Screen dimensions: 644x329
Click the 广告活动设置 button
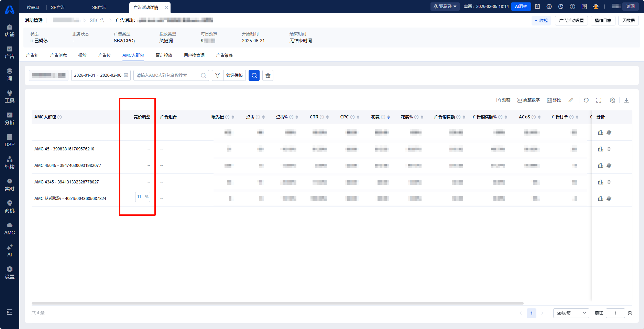pos(571,21)
